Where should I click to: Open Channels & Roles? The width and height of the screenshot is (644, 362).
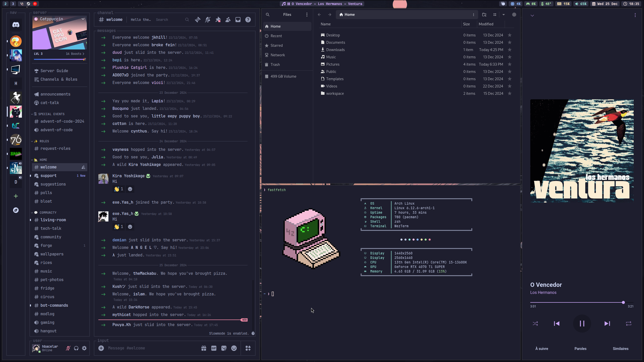[60, 79]
